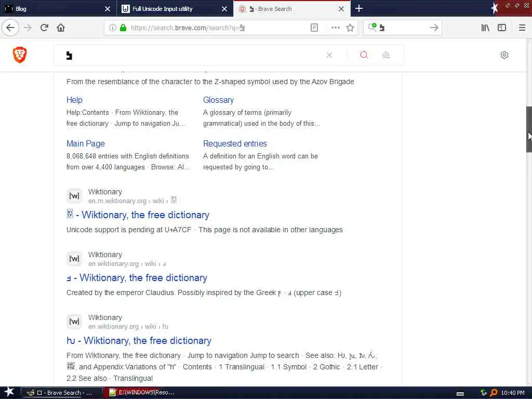Open U+A7CF Wiktionary result title
Image resolution: width=532 pixels, height=399 pixels.
tap(138, 215)
